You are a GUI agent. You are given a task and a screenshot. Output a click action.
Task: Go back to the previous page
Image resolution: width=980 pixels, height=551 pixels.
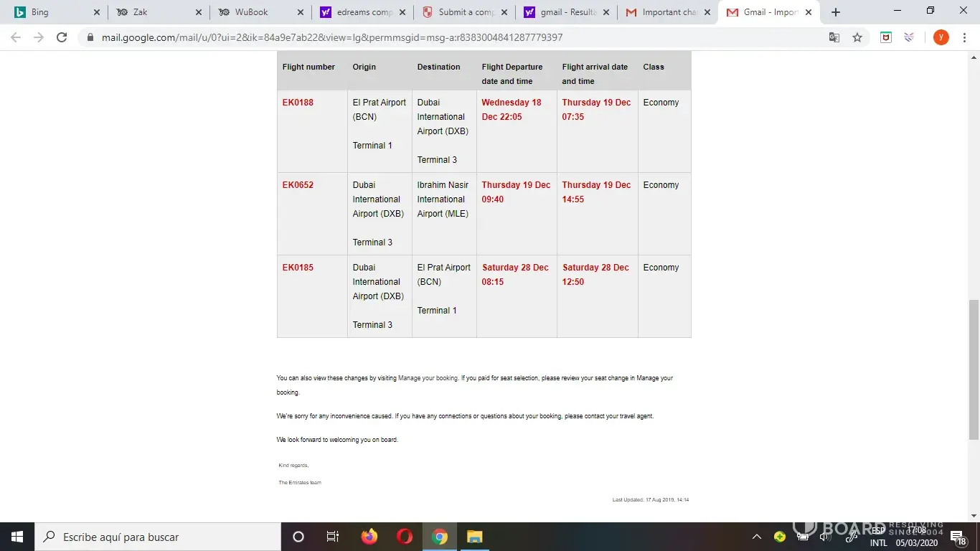point(16,37)
